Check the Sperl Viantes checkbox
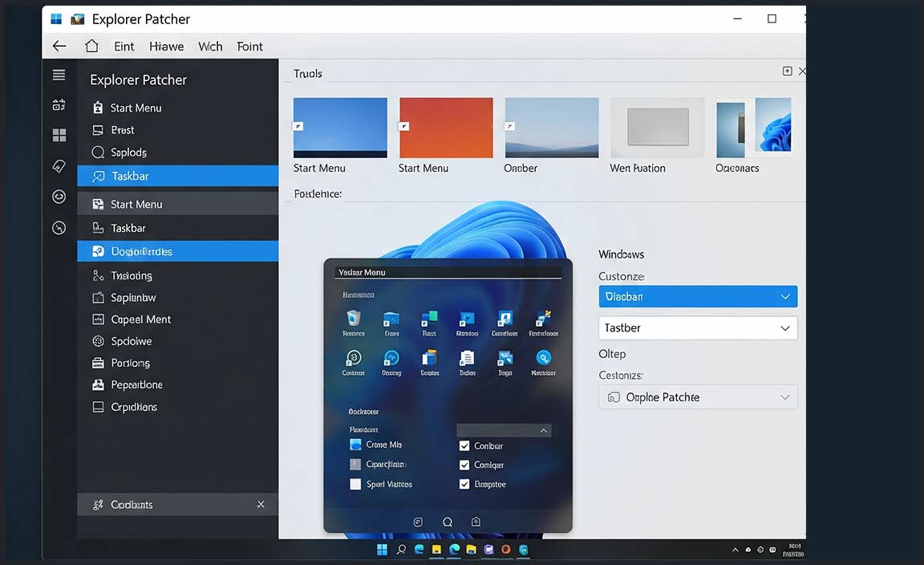Viewport: 924px width, 565px height. pyautogui.click(x=356, y=484)
